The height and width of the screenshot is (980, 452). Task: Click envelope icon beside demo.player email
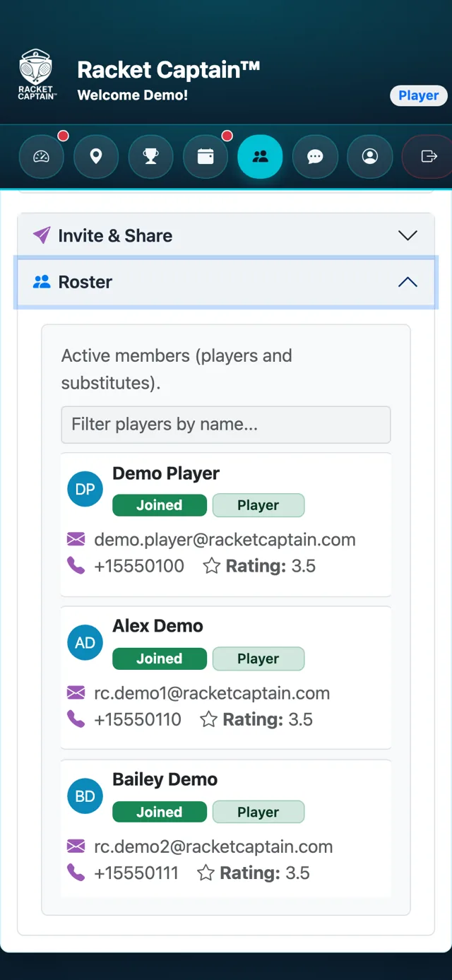(x=76, y=540)
